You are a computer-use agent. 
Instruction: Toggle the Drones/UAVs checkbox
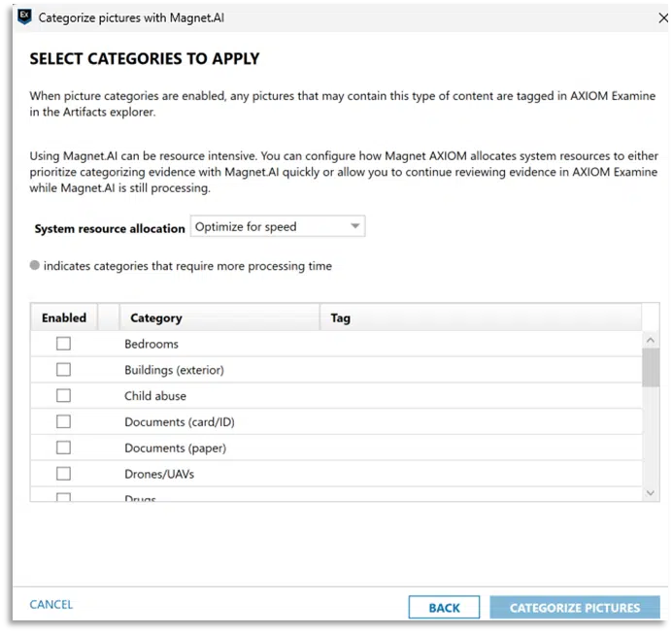point(63,474)
